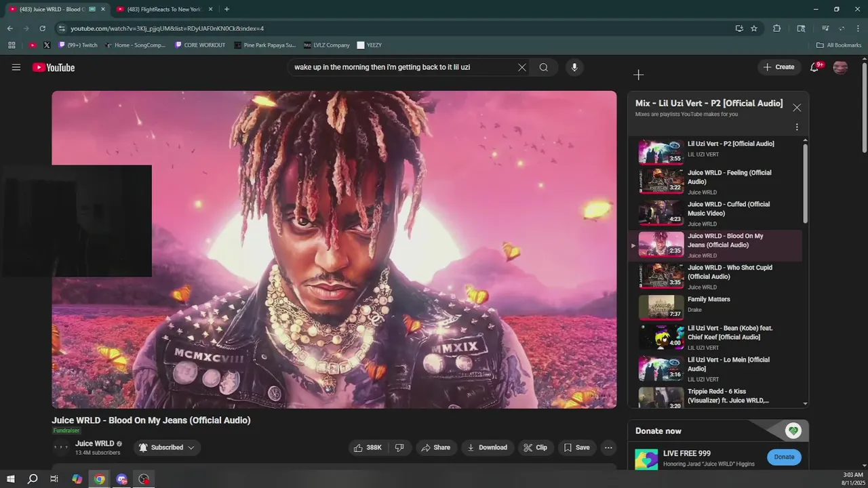The width and height of the screenshot is (868, 488).
Task: Clear the YouTube search query
Action: pyautogui.click(x=521, y=67)
